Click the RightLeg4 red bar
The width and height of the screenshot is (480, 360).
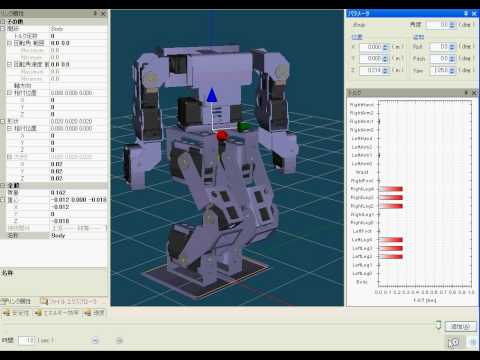click(x=391, y=189)
